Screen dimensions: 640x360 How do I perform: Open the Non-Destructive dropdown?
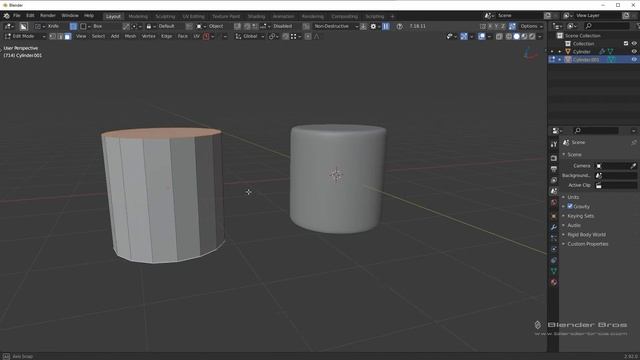[335, 26]
